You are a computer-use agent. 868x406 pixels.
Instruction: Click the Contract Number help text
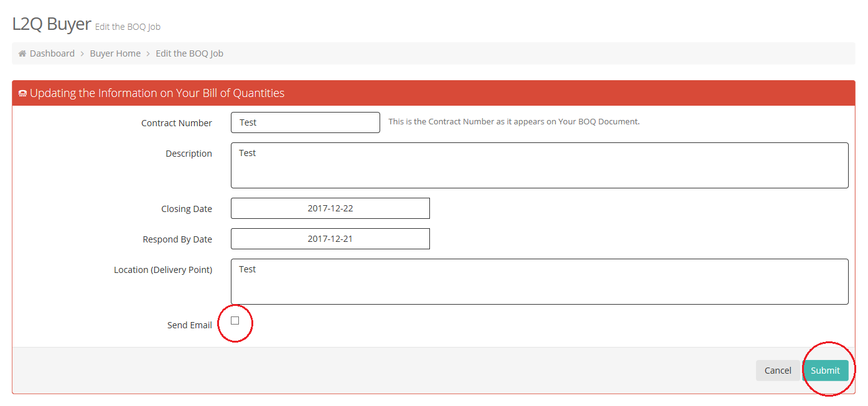514,122
